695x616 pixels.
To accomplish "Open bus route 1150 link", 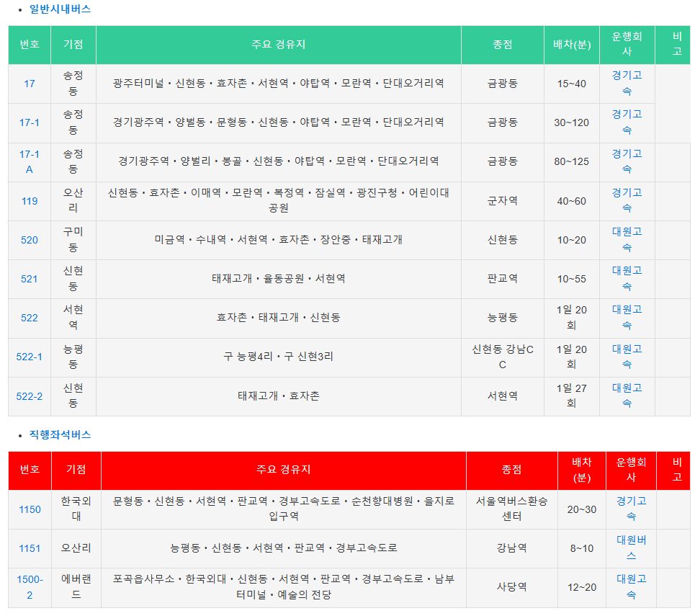I will (x=30, y=509).
